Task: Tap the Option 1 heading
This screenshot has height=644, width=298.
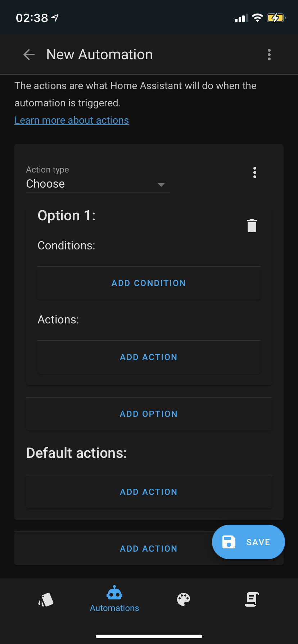Action: (66, 215)
